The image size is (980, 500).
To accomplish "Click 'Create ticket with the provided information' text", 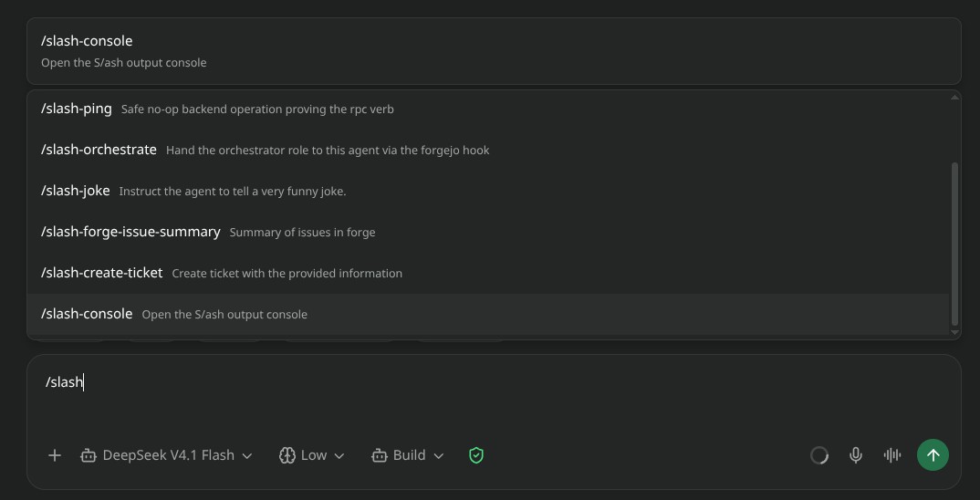I will [287, 274].
